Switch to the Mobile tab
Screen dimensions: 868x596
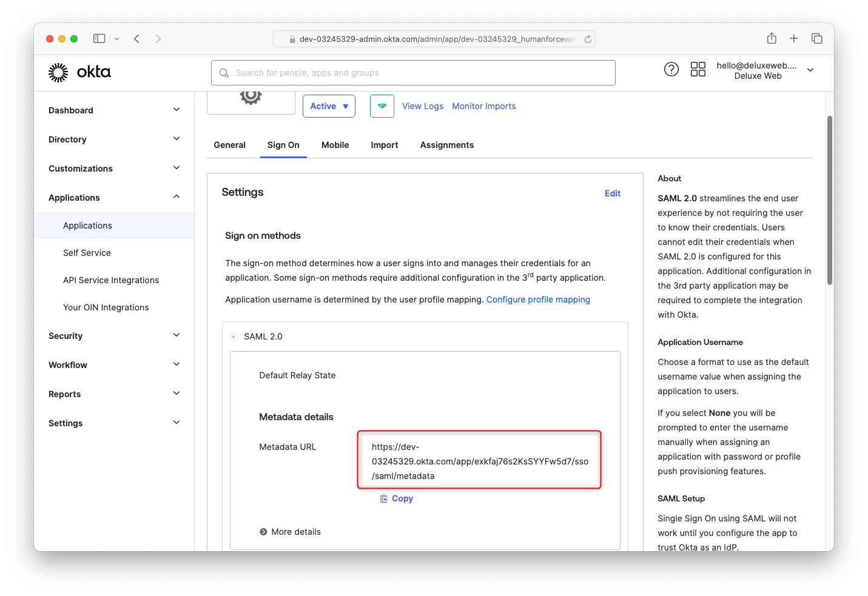[x=335, y=145]
